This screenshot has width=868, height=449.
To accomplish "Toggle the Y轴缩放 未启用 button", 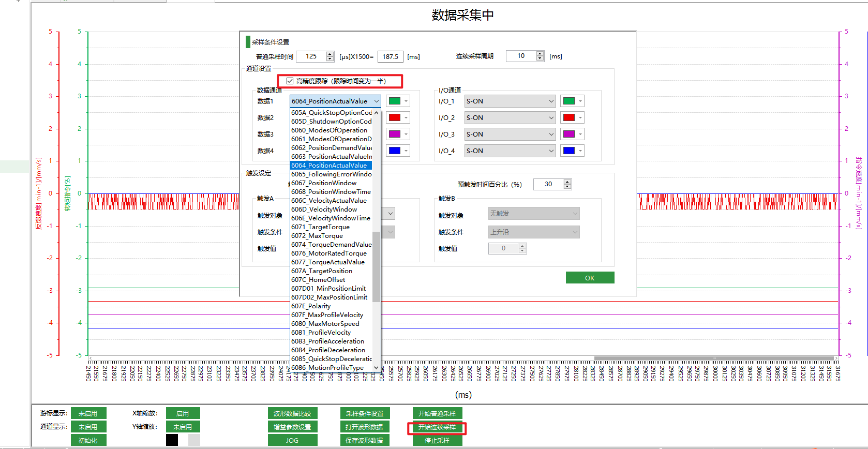I will [183, 427].
